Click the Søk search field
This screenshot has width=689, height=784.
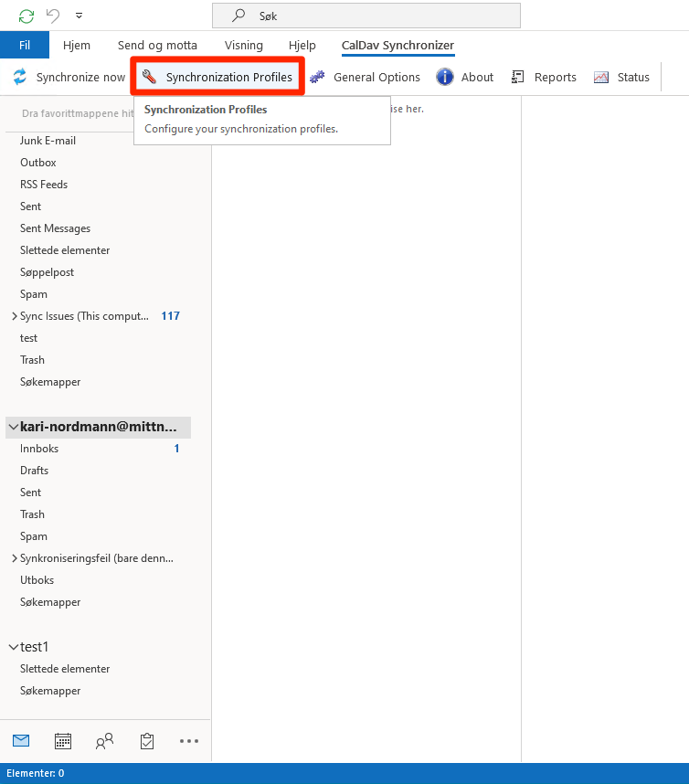click(366, 16)
